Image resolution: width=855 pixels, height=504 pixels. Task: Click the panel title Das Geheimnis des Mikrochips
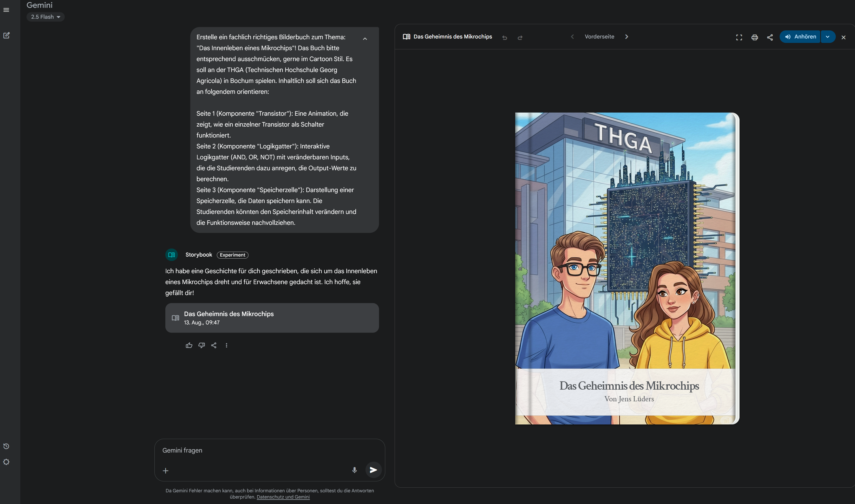tap(453, 37)
